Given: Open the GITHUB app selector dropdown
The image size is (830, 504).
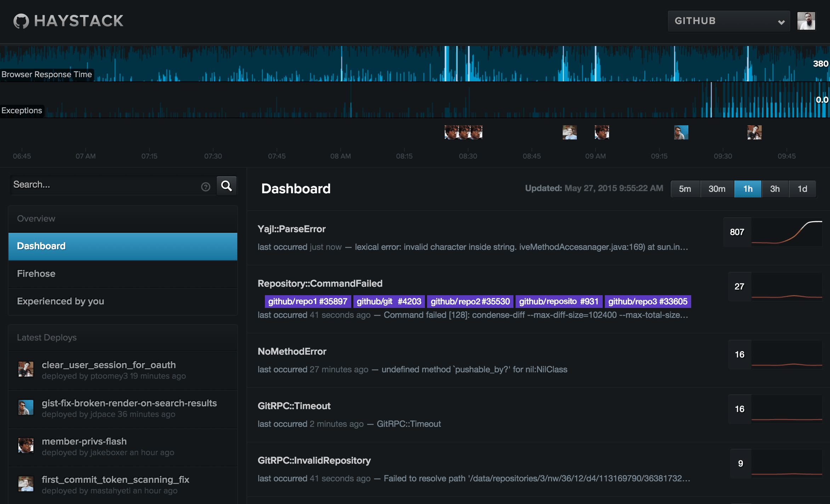Looking at the screenshot, I should click(728, 21).
